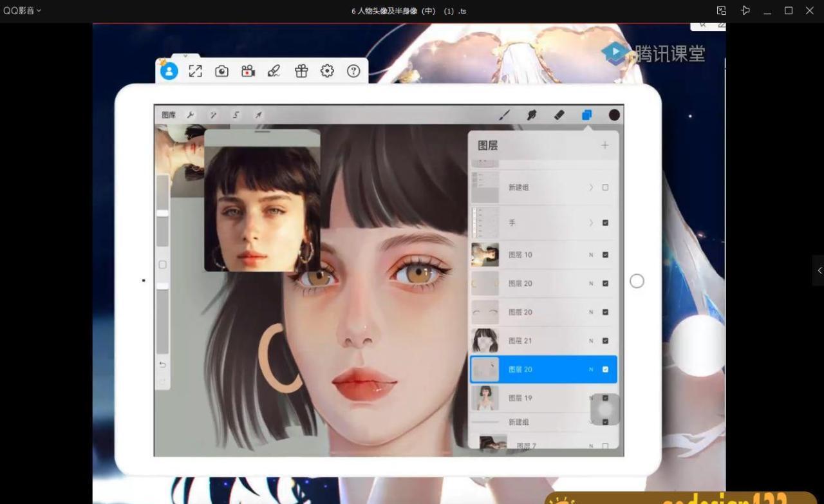
Task: Select the 图层 19 layer row
Action: [x=528, y=398]
